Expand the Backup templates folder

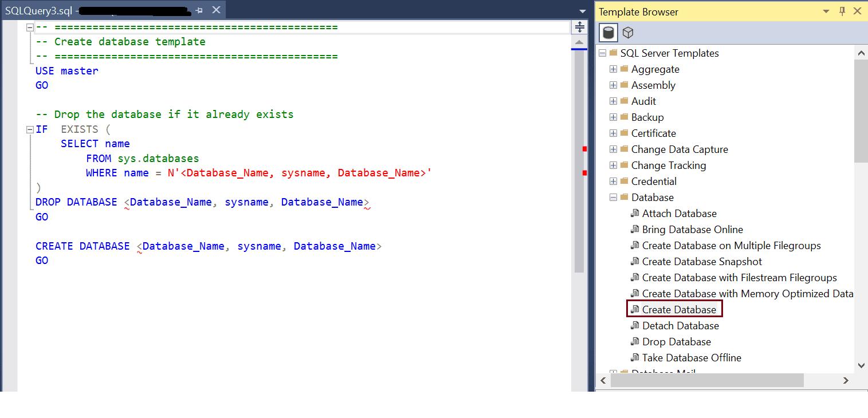click(x=613, y=117)
